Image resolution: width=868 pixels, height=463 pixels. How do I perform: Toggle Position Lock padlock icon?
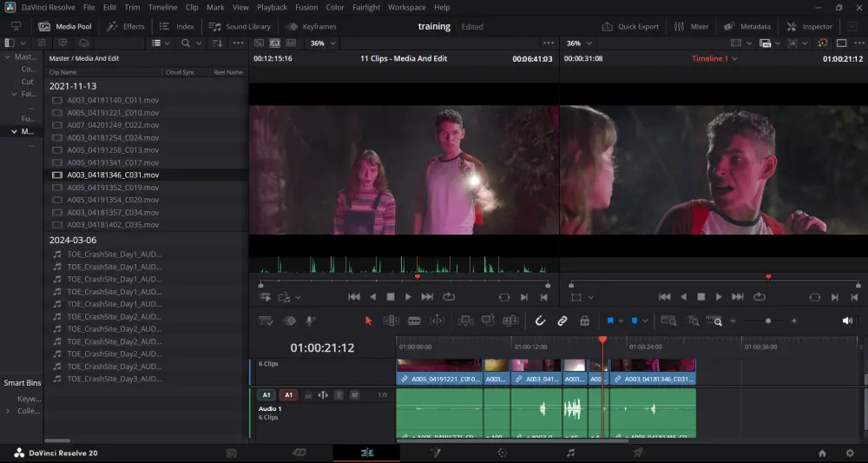pyautogui.click(x=584, y=321)
